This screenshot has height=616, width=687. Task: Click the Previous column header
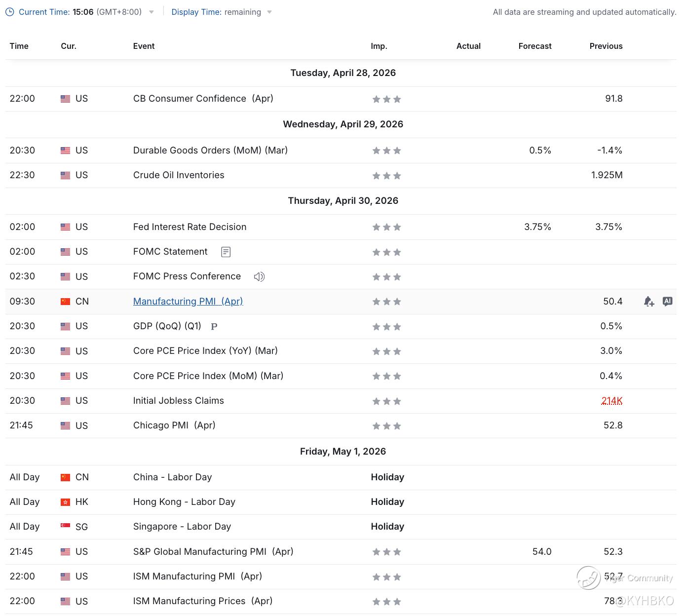click(606, 46)
